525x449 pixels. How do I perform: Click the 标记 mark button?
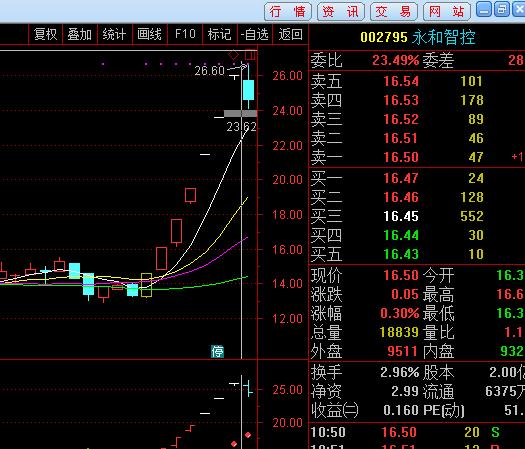pos(220,34)
